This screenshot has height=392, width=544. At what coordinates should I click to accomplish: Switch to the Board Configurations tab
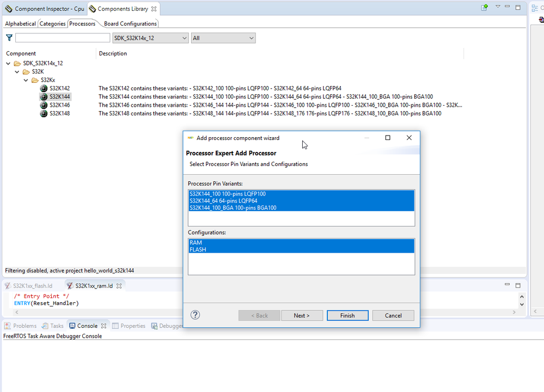click(x=130, y=23)
